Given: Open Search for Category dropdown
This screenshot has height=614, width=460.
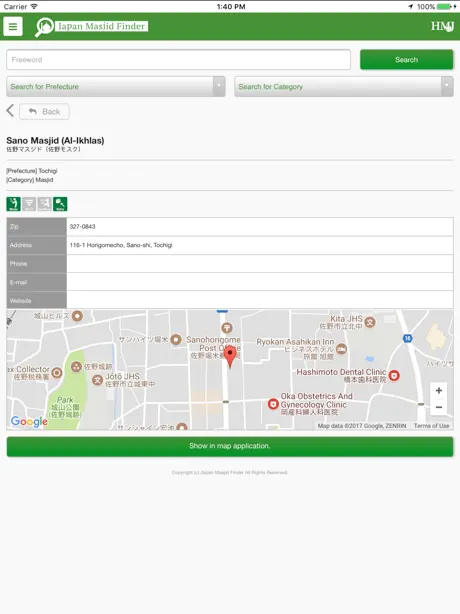Looking at the screenshot, I should [344, 87].
